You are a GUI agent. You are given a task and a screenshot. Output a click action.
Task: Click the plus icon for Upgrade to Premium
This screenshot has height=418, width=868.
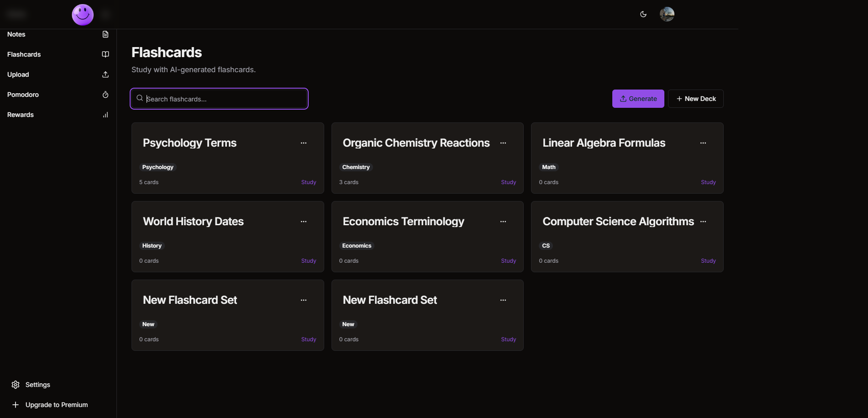[16, 405]
